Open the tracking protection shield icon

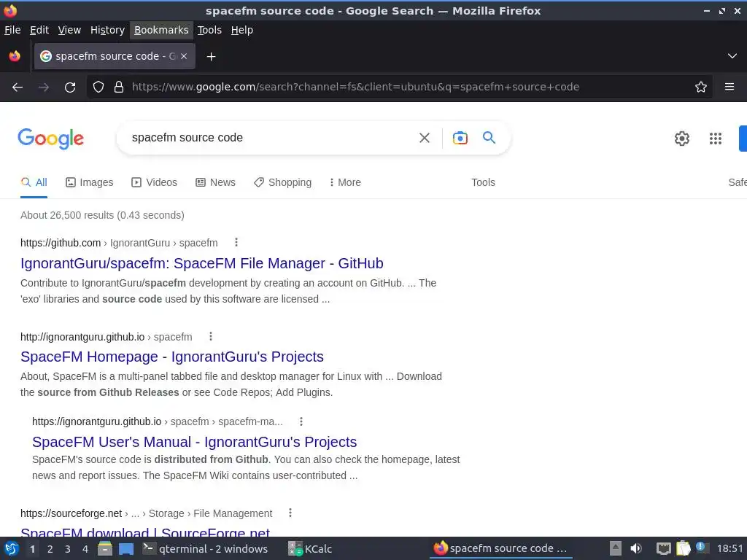[98, 87]
